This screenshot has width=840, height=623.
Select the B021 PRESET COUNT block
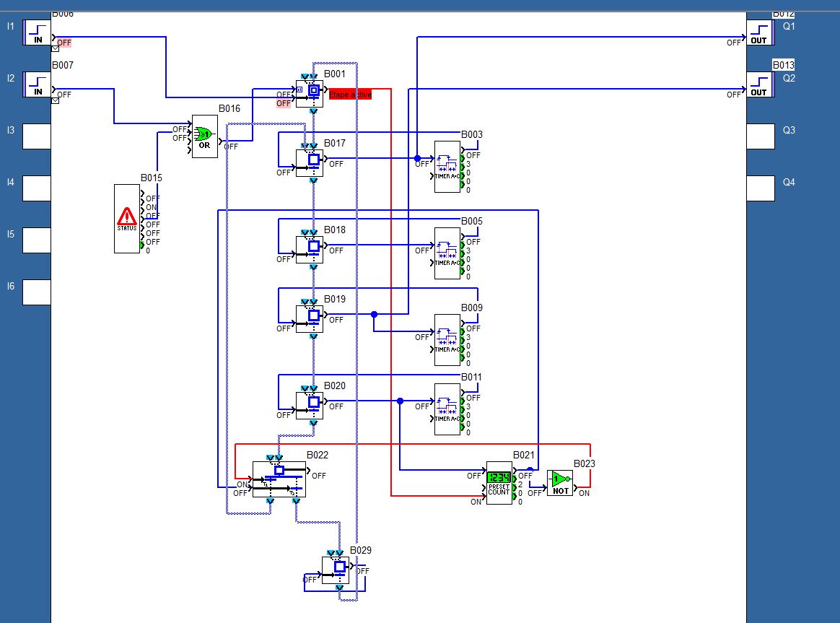click(x=499, y=482)
